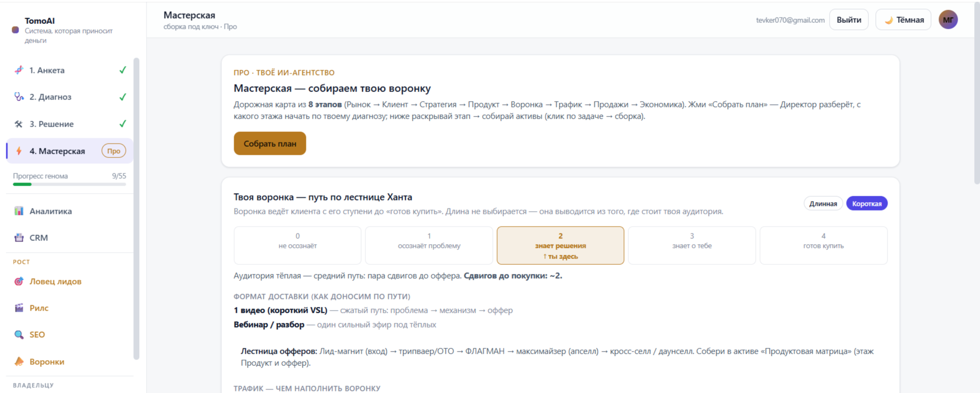Click the green checkmark beside Решение

click(123, 124)
